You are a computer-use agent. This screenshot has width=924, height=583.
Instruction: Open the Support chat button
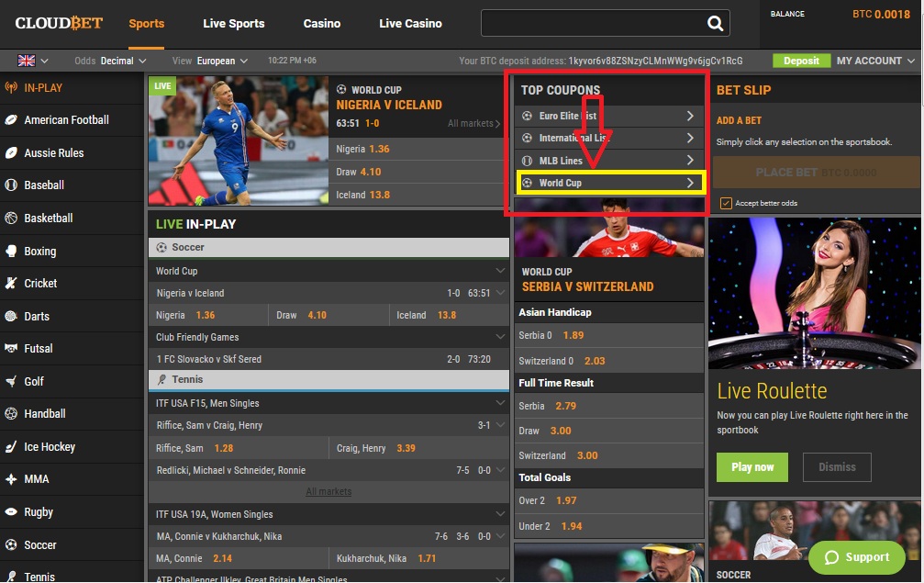(857, 557)
